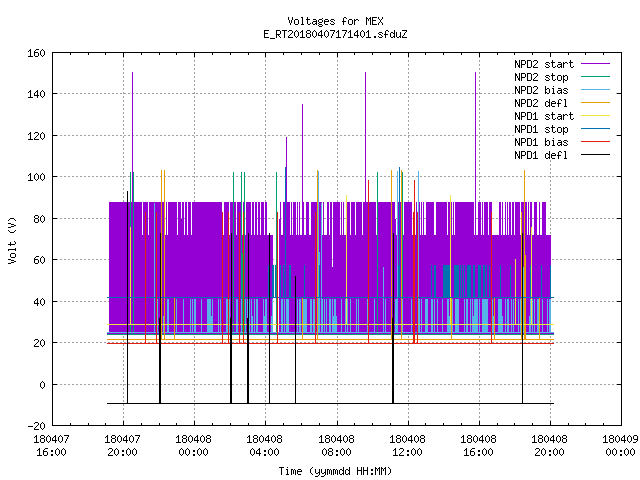The image size is (640, 480).
Task: Click the chart title Voltages for MEX
Action: point(335,21)
